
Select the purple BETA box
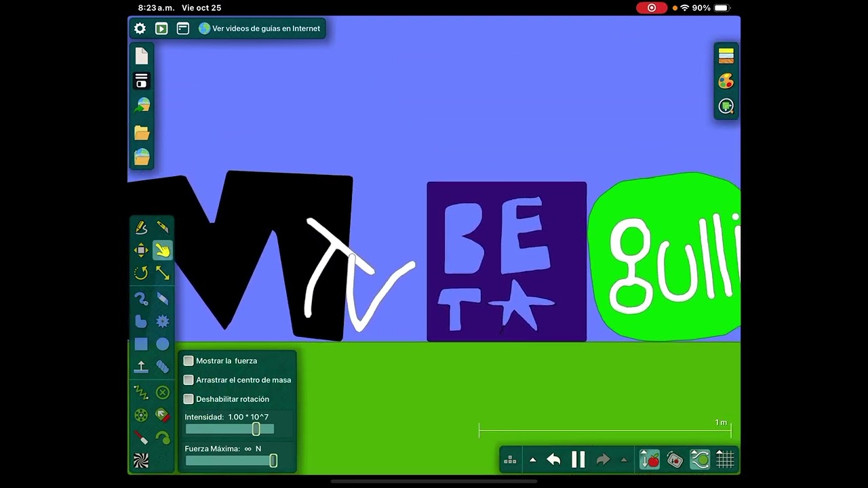pos(507,262)
